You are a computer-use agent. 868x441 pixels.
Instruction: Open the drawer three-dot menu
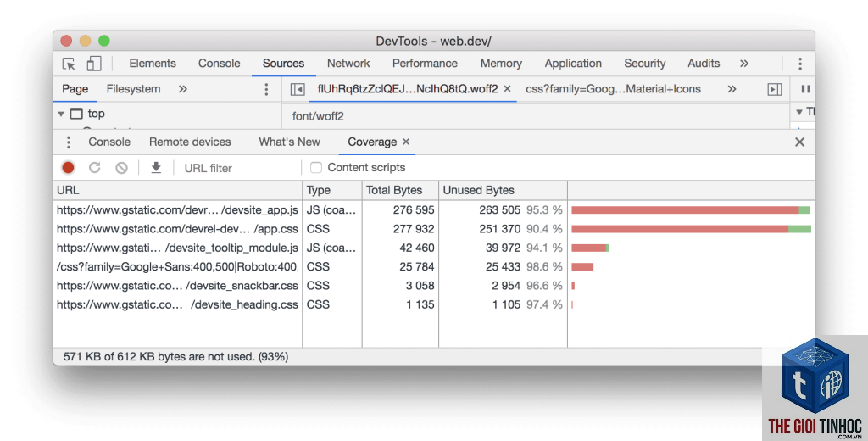(x=69, y=142)
